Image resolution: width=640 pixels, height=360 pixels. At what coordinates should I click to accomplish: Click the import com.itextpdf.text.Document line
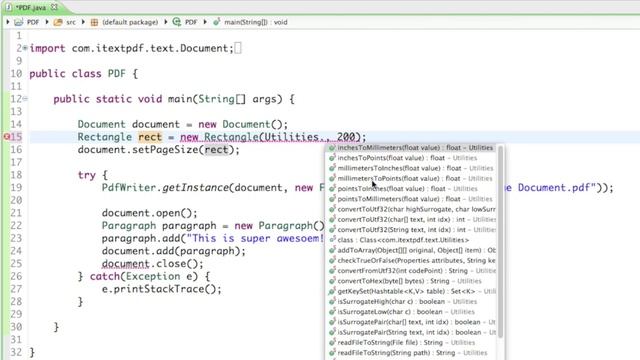[x=131, y=48]
